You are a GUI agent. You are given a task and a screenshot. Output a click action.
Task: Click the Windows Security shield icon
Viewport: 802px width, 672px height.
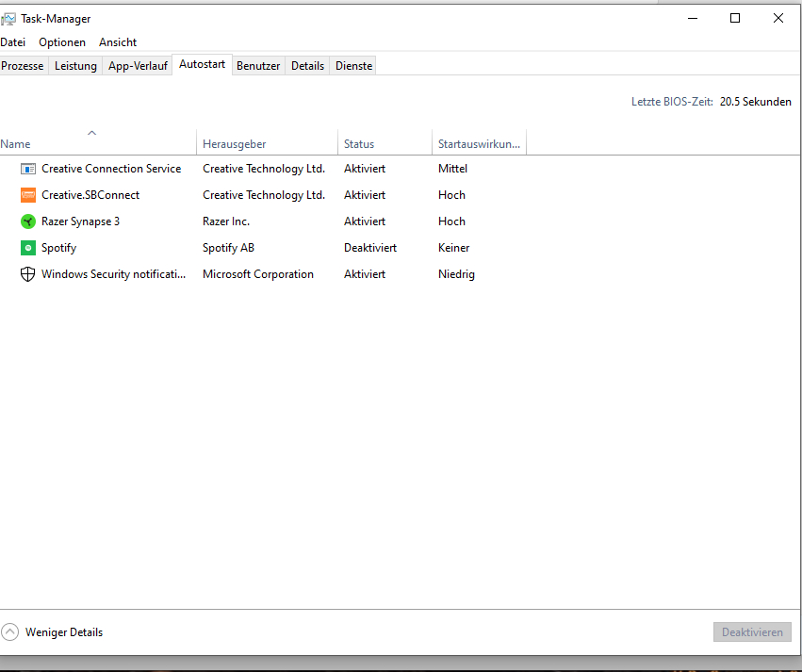pyautogui.click(x=27, y=274)
